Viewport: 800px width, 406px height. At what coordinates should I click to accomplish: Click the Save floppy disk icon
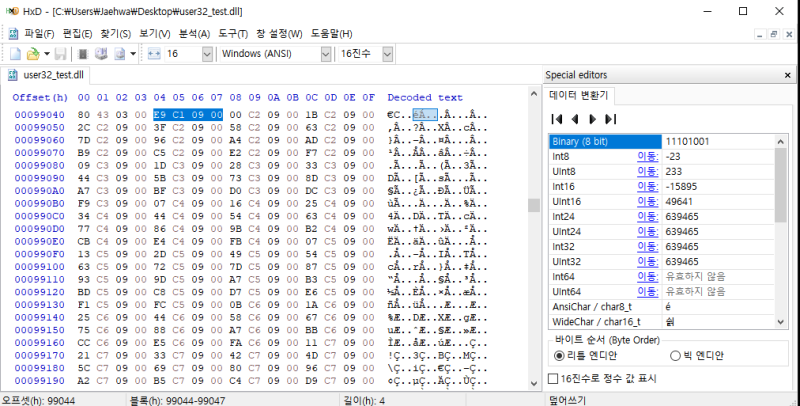(x=60, y=54)
